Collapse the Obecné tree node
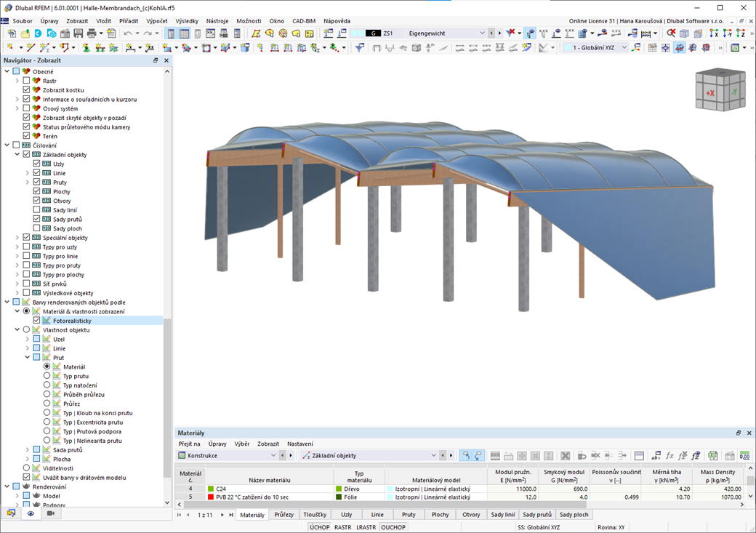This screenshot has height=533, width=756. pyautogui.click(x=7, y=71)
